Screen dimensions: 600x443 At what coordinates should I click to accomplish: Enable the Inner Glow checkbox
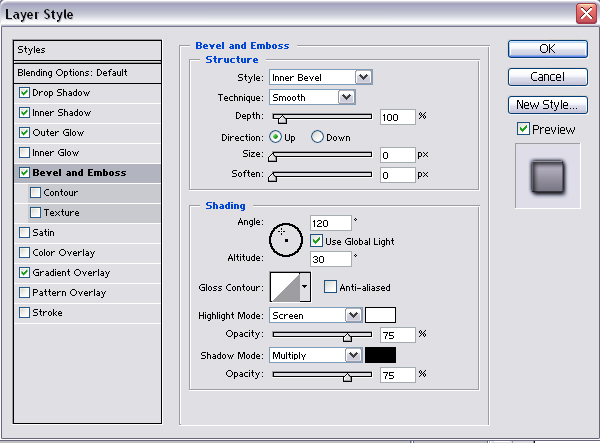(x=24, y=153)
